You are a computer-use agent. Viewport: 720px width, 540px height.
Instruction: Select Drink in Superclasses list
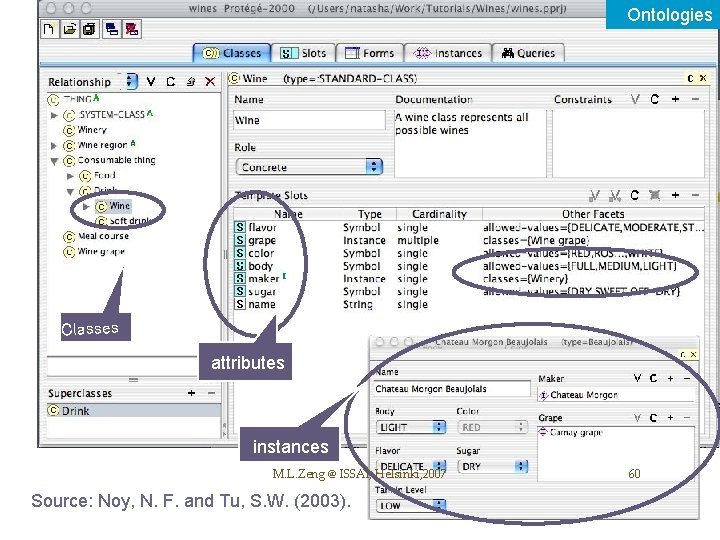134,411
